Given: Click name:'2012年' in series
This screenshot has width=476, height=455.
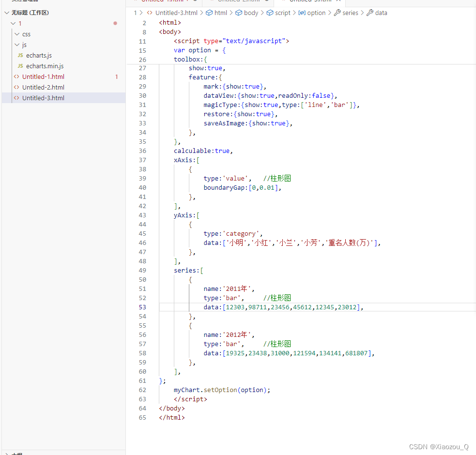Looking at the screenshot, I should pos(229,335).
